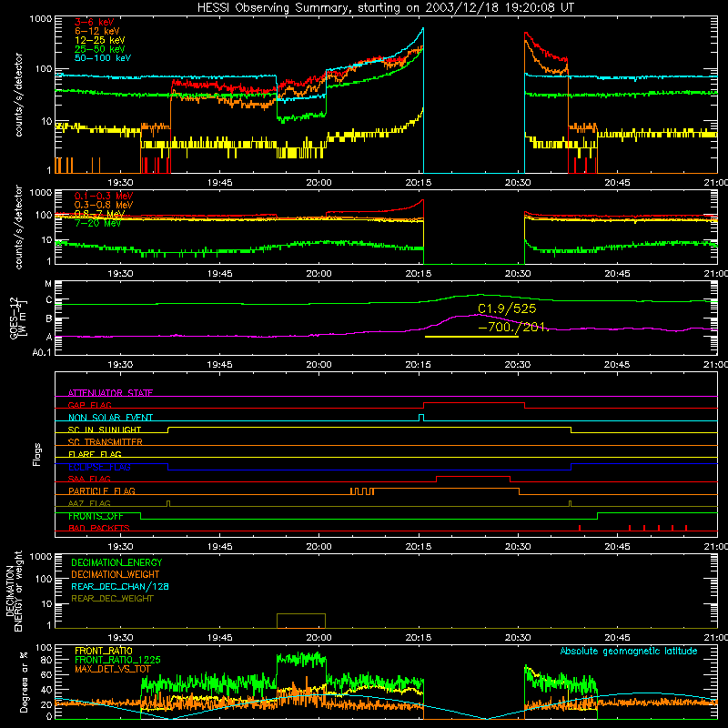Select the 7-20 MeV legend label
Screen dimensions: 728x728
pos(97,223)
